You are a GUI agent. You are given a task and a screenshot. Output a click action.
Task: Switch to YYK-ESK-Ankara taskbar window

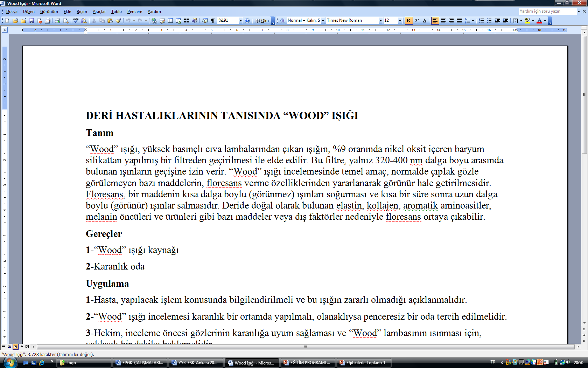pyautogui.click(x=196, y=363)
